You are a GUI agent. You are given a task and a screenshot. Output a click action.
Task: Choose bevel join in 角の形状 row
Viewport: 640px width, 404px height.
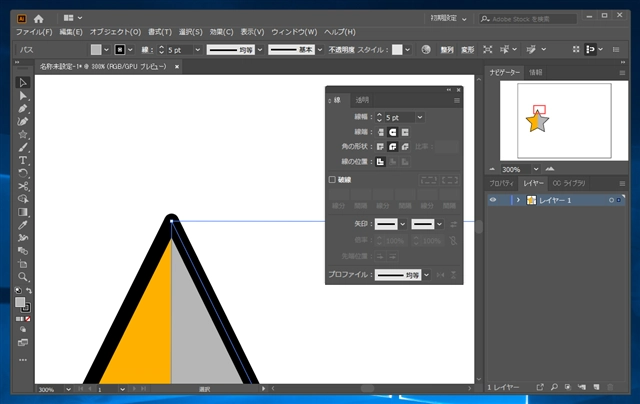click(405, 147)
